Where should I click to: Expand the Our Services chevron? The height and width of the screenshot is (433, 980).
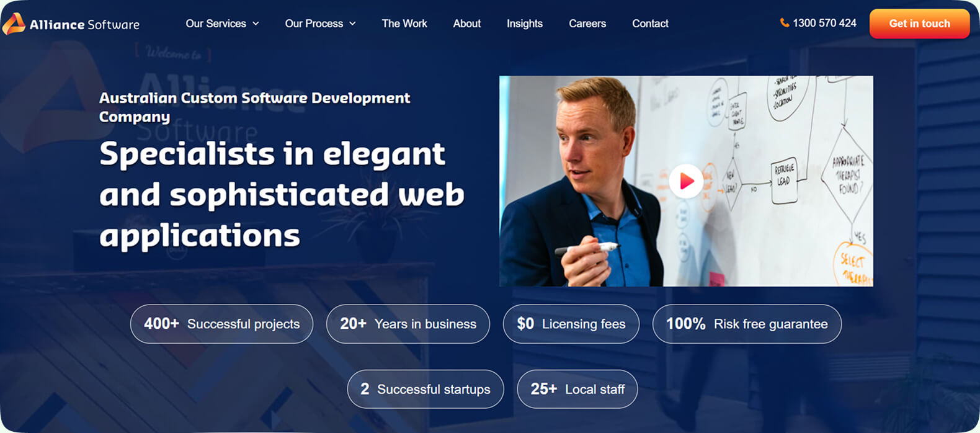click(256, 24)
